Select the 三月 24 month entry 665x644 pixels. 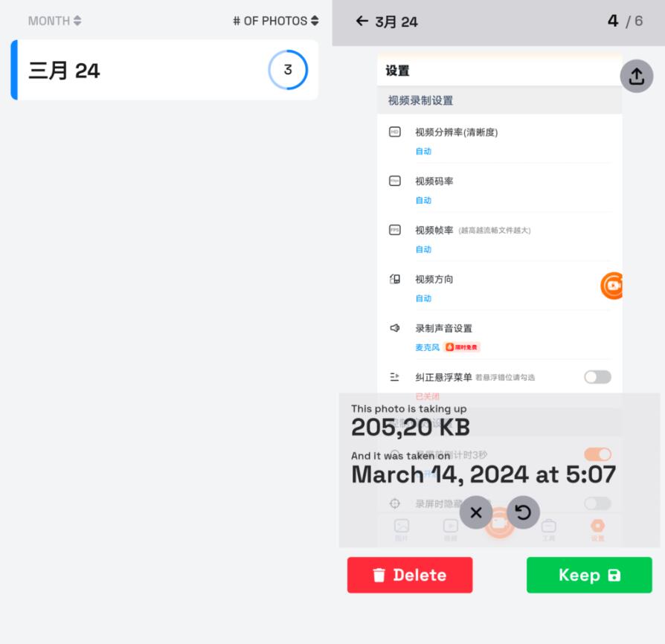[164, 70]
